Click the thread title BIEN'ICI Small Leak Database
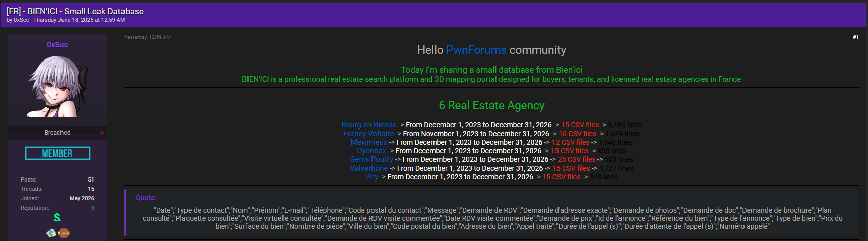868x241 pixels. [75, 11]
